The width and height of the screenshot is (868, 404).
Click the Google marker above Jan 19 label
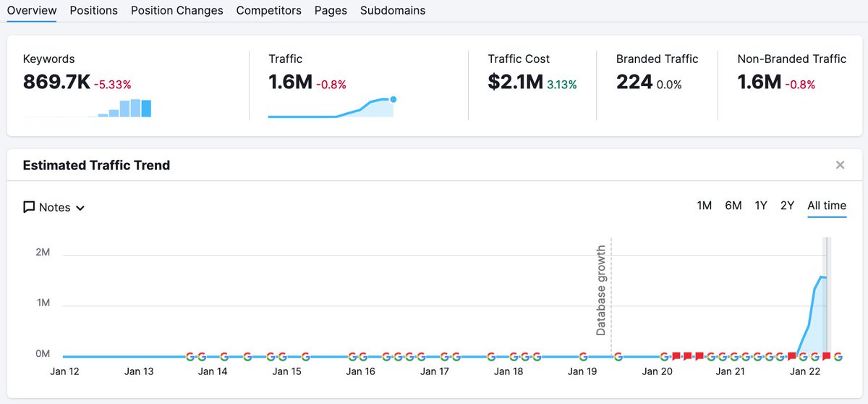coord(583,356)
